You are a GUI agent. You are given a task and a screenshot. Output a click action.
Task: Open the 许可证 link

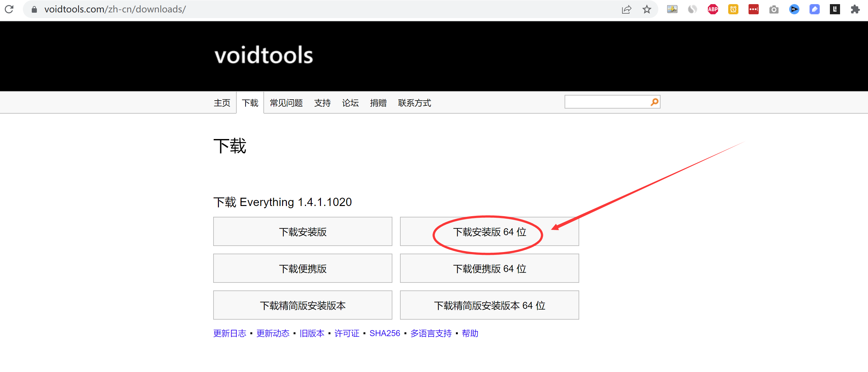pyautogui.click(x=347, y=333)
